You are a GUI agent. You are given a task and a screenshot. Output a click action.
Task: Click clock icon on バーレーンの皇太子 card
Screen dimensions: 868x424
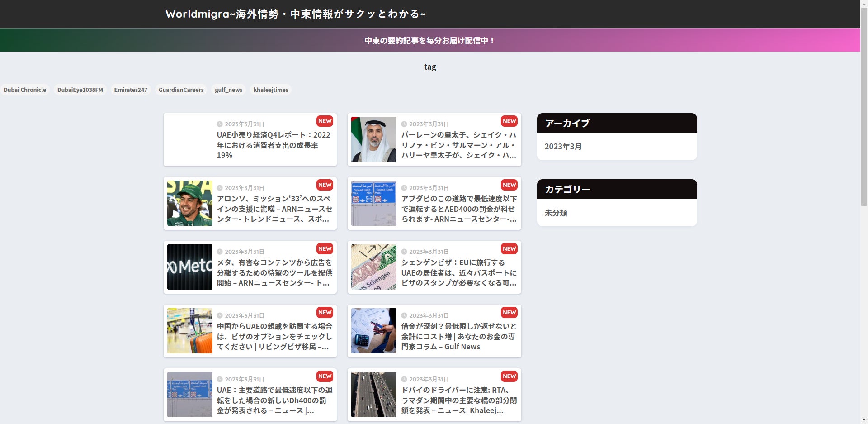(404, 124)
